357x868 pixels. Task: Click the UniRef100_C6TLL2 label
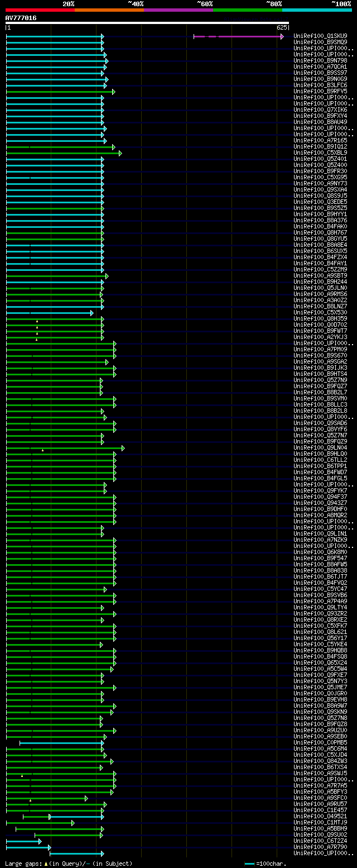(x=320, y=460)
